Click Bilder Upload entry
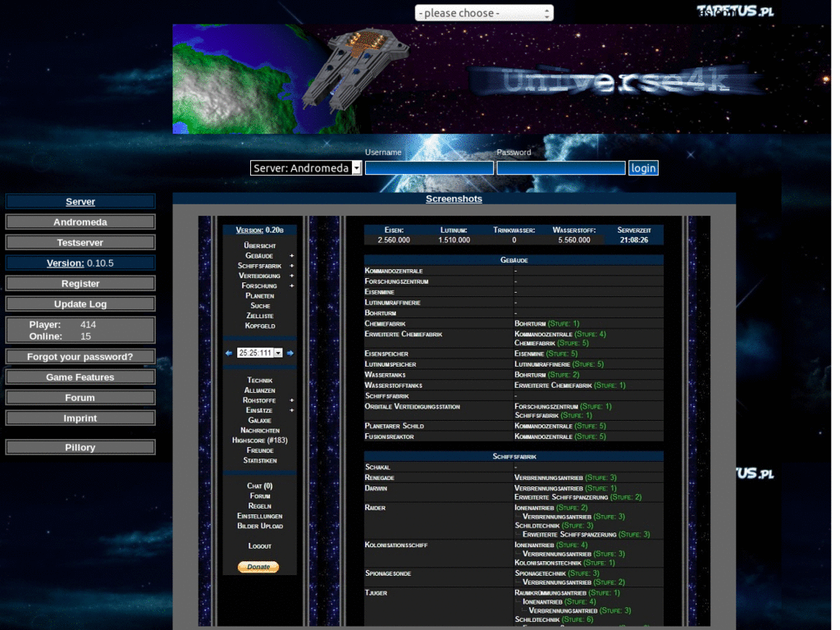The height and width of the screenshot is (630, 840). 260,526
